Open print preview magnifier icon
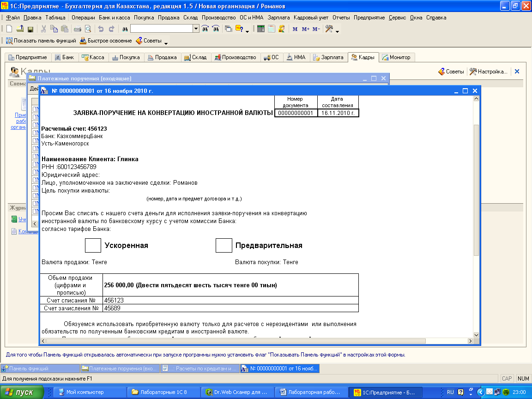 (88, 29)
